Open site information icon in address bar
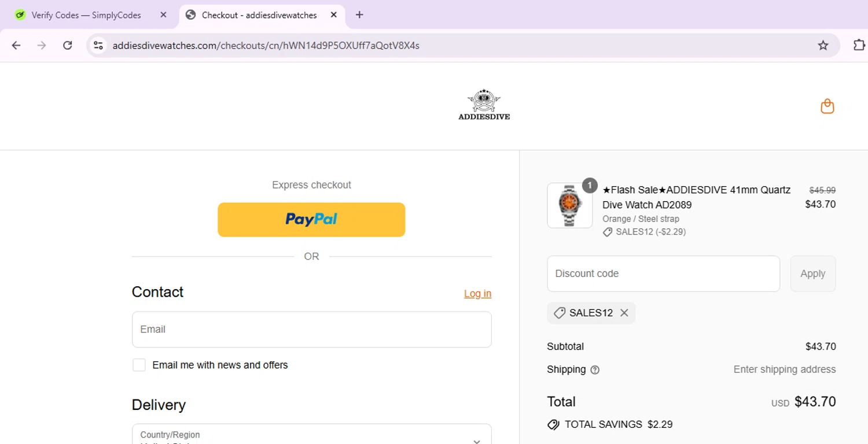Viewport: 868px width, 444px height. (98, 45)
